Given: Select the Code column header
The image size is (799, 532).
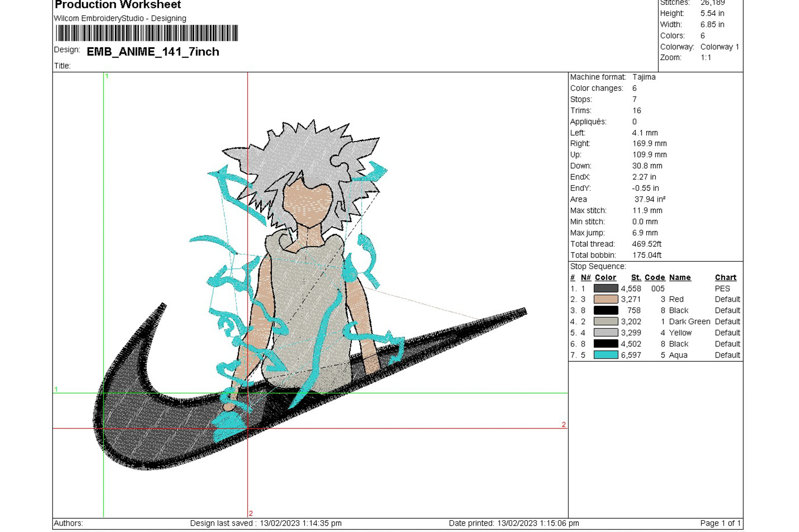Looking at the screenshot, I should click(x=654, y=278).
